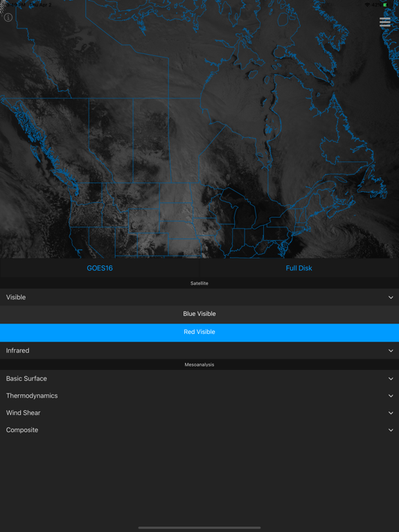
Task: Choose the Blue Visible option
Action: (199, 314)
